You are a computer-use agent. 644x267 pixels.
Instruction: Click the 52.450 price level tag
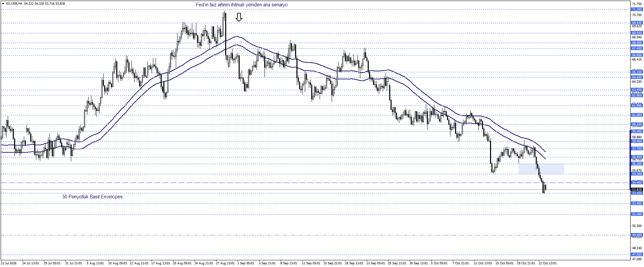click(x=637, y=203)
